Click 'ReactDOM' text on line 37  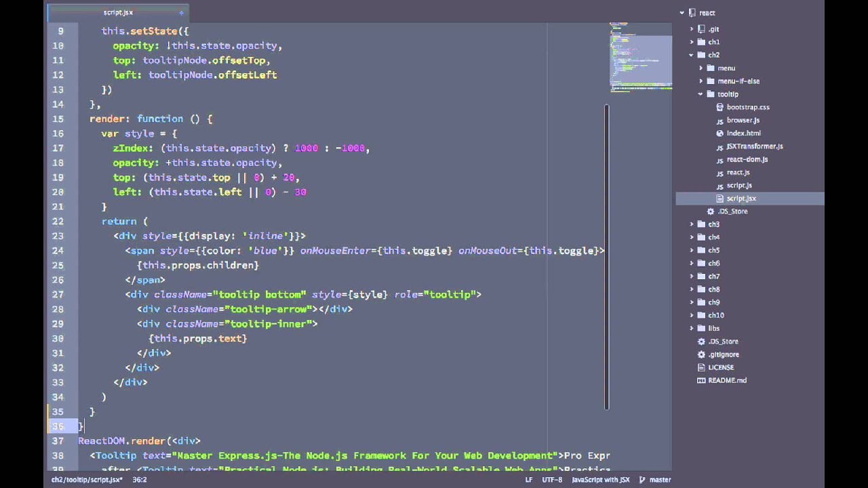pyautogui.click(x=102, y=441)
